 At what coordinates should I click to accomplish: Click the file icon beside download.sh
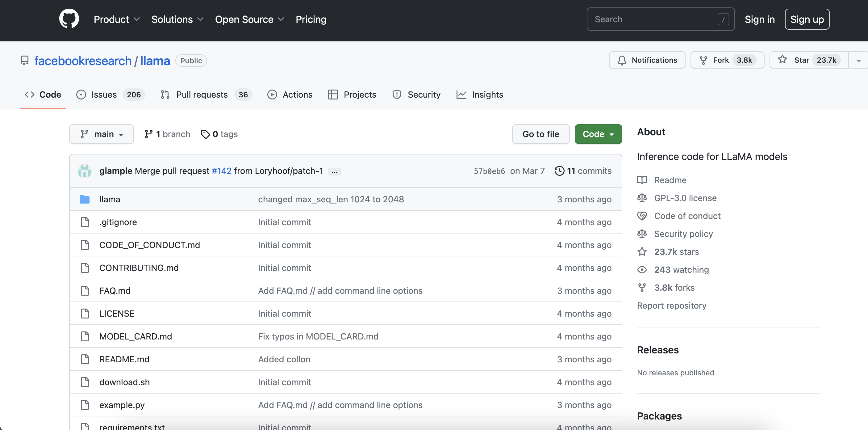(x=85, y=382)
